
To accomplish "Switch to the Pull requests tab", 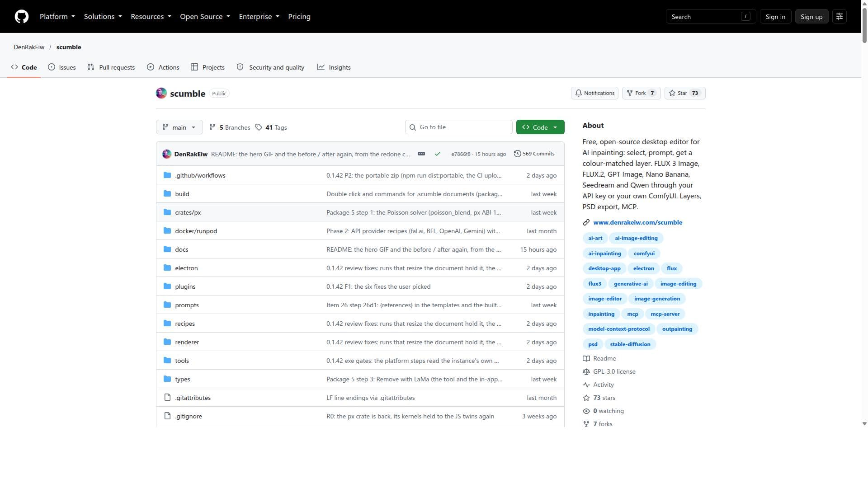I will (111, 67).
